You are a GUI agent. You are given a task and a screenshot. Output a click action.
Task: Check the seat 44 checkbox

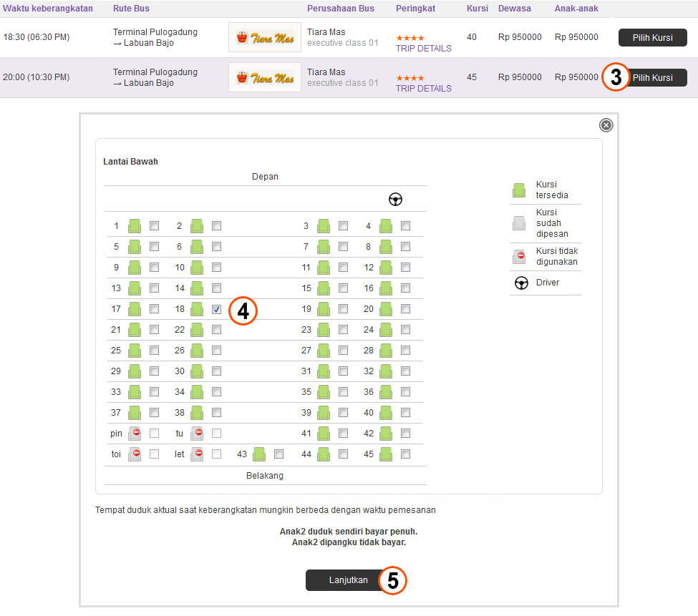(343, 454)
